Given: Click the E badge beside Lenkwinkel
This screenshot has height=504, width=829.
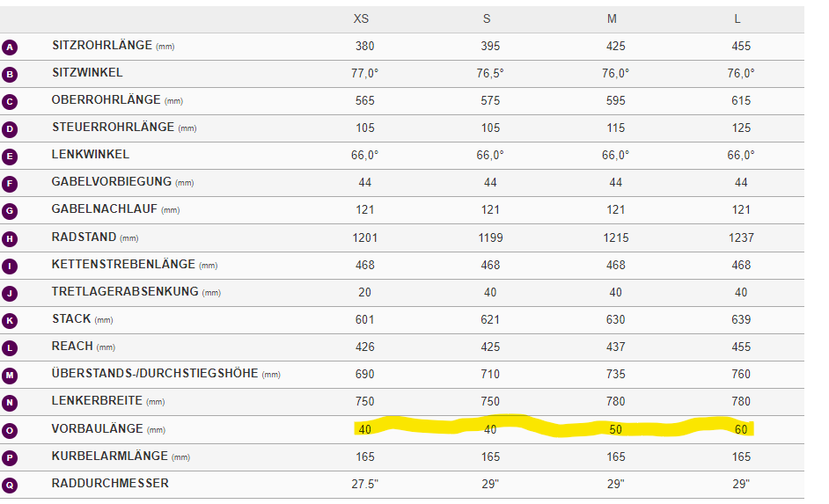Looking at the screenshot, I should [x=10, y=157].
